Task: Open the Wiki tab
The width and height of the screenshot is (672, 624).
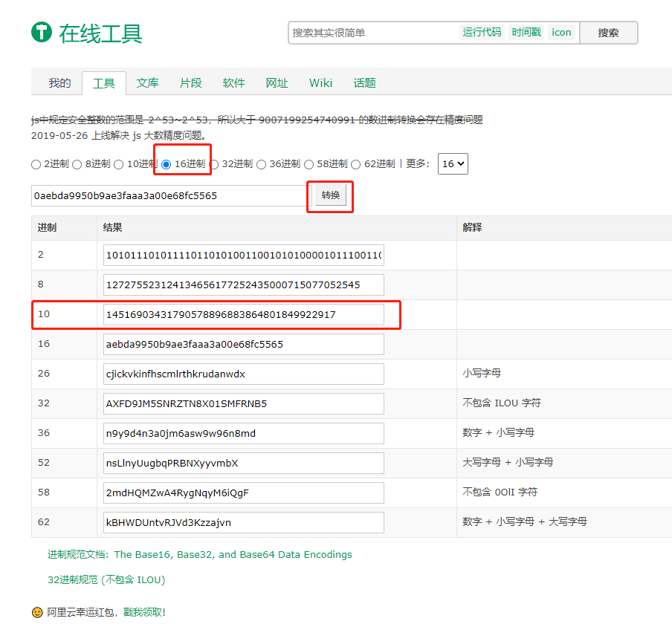Action: tap(320, 83)
